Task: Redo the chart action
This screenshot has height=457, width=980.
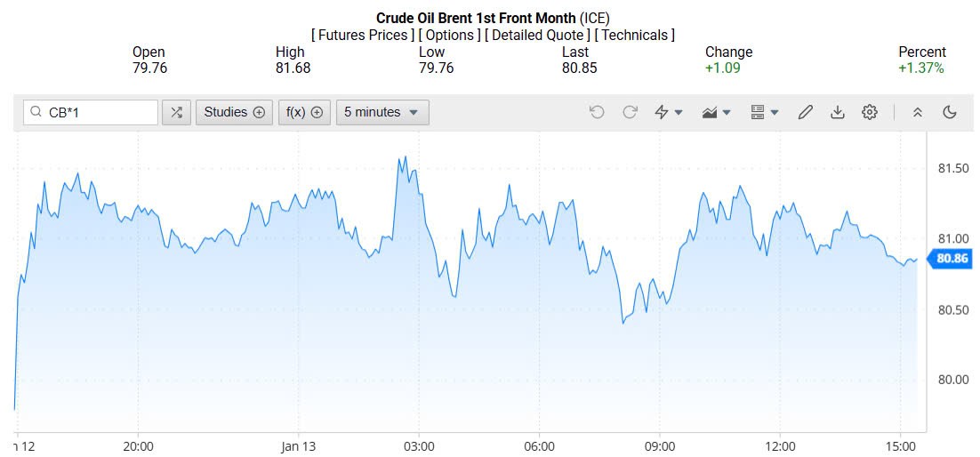Action: pos(630,112)
